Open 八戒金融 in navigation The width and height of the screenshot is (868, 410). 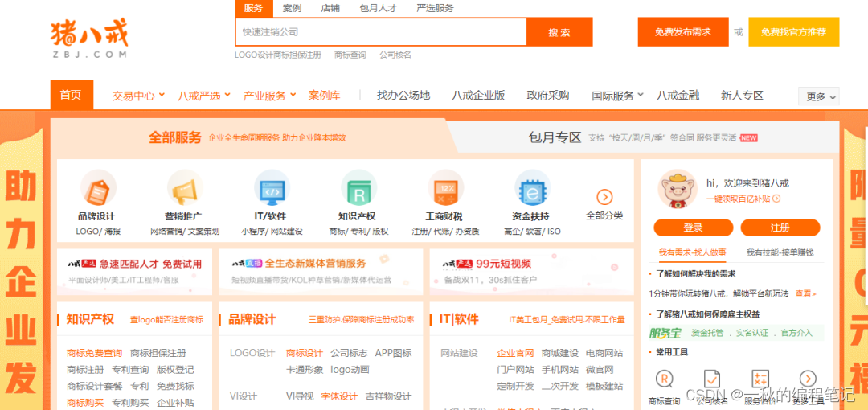(678, 96)
